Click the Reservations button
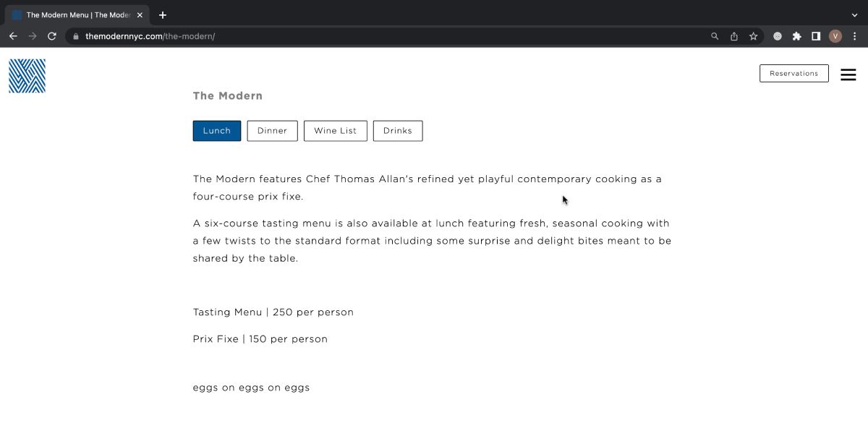The width and height of the screenshot is (868, 431). pyautogui.click(x=793, y=73)
